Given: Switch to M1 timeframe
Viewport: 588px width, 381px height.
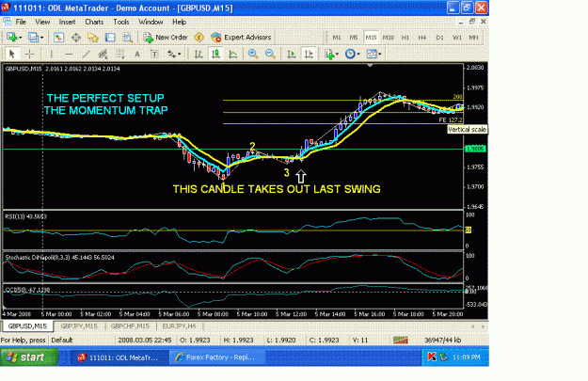Looking at the screenshot, I should [337, 37].
